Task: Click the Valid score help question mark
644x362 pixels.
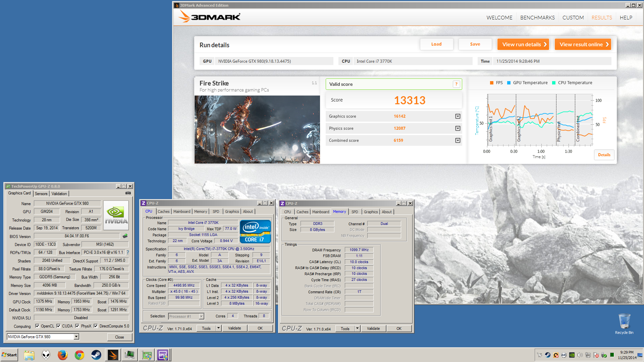Action: 456,84
